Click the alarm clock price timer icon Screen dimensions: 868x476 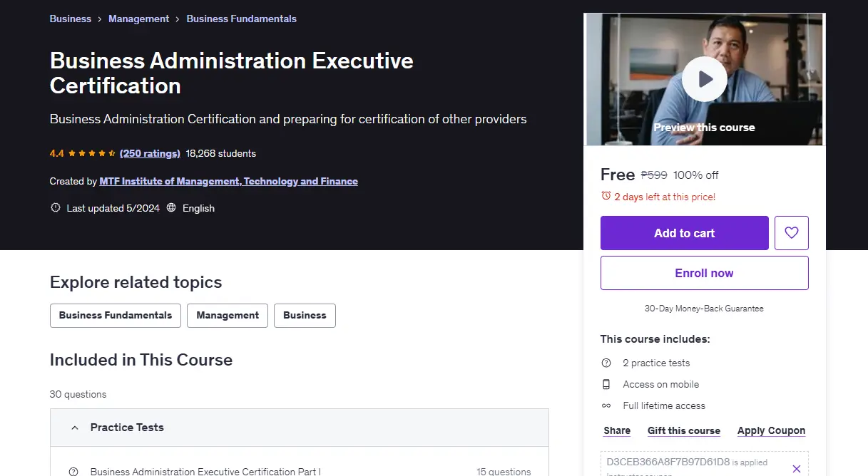(606, 196)
